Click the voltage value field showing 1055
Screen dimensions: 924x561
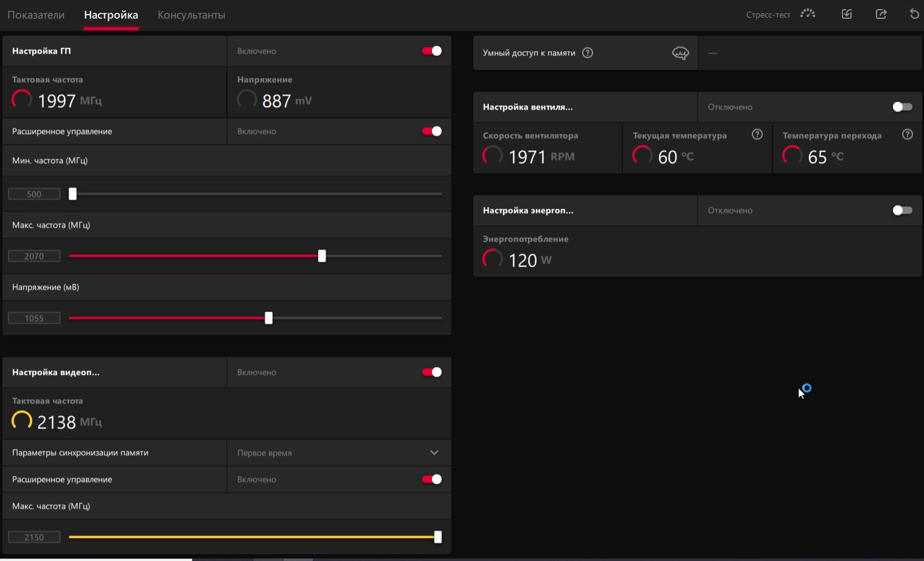click(34, 318)
